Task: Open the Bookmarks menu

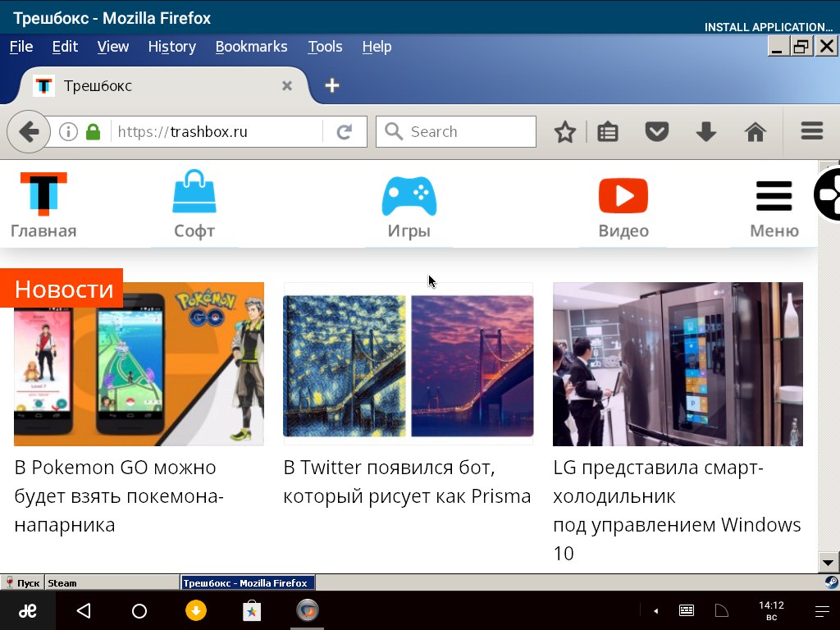Action: (x=251, y=47)
